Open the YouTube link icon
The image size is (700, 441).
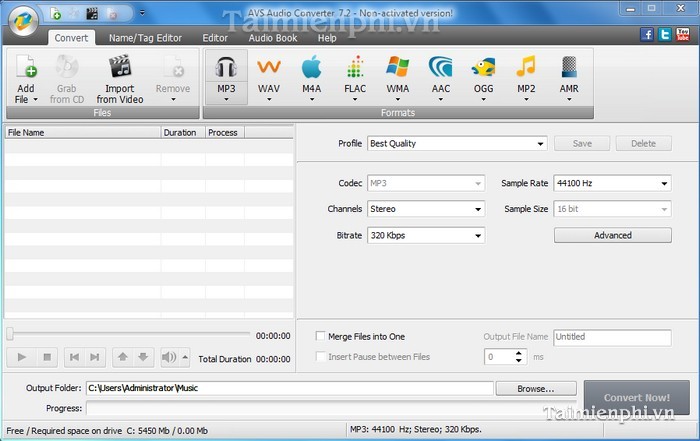tap(683, 34)
